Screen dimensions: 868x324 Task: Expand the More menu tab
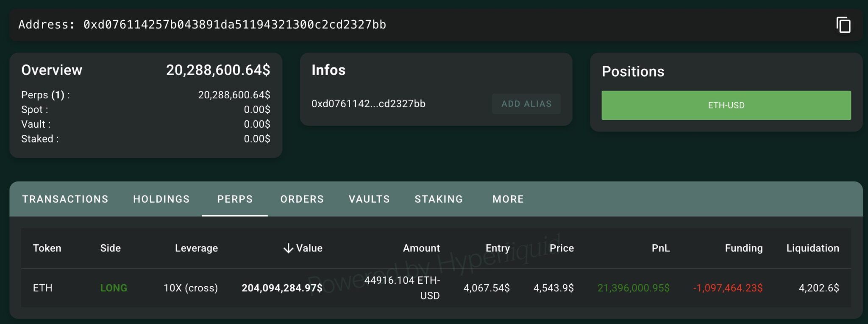click(x=508, y=199)
